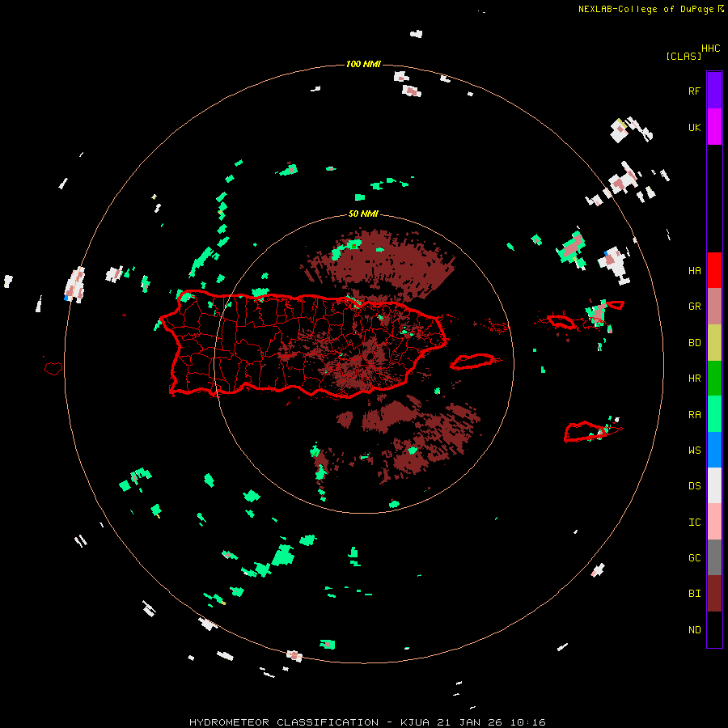Screen dimensions: 728x728
Task: Click the RF legend label text
Action: pos(695,91)
